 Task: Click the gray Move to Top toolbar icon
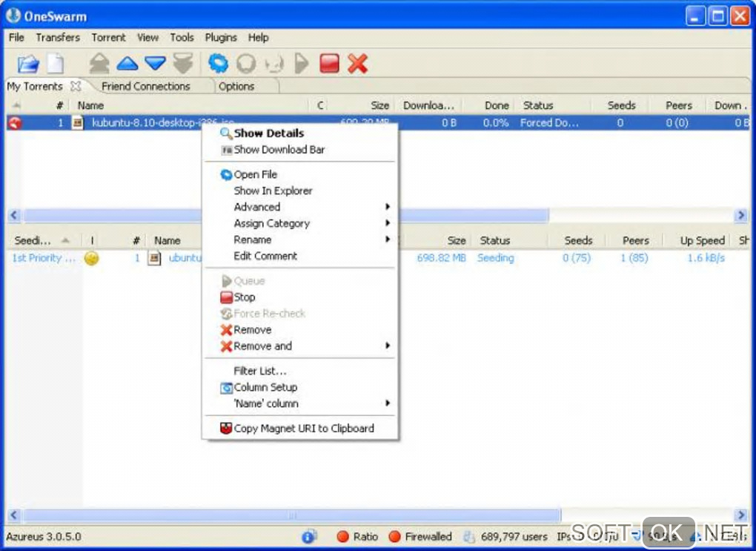click(x=99, y=63)
